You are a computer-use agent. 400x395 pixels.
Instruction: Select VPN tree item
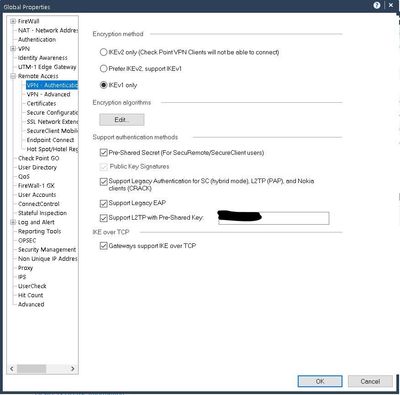coord(24,49)
